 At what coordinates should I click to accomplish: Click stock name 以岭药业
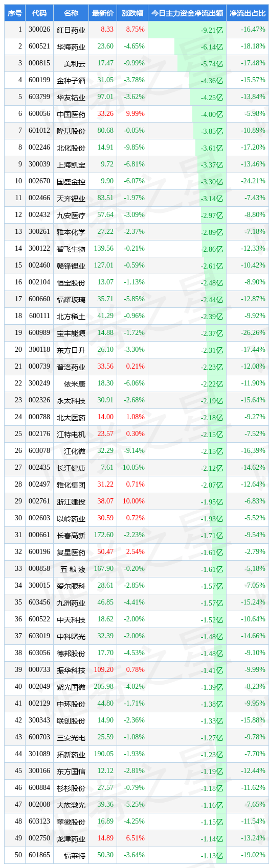point(71,519)
